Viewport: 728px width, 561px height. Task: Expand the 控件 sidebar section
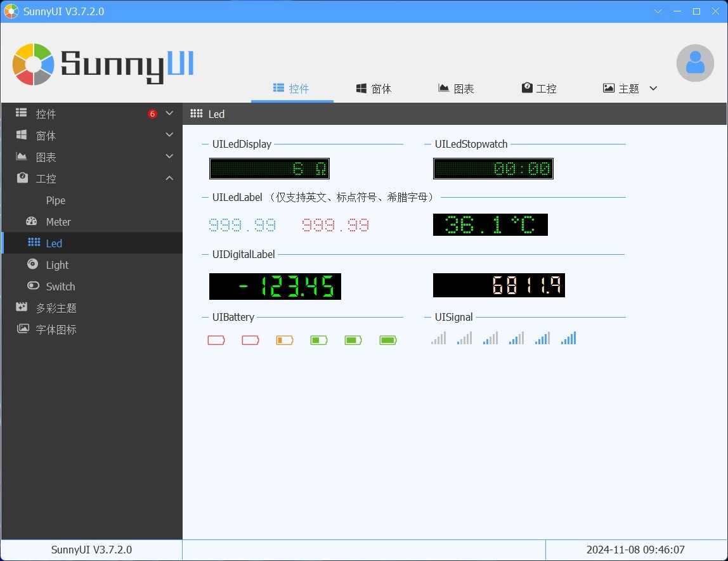(169, 113)
